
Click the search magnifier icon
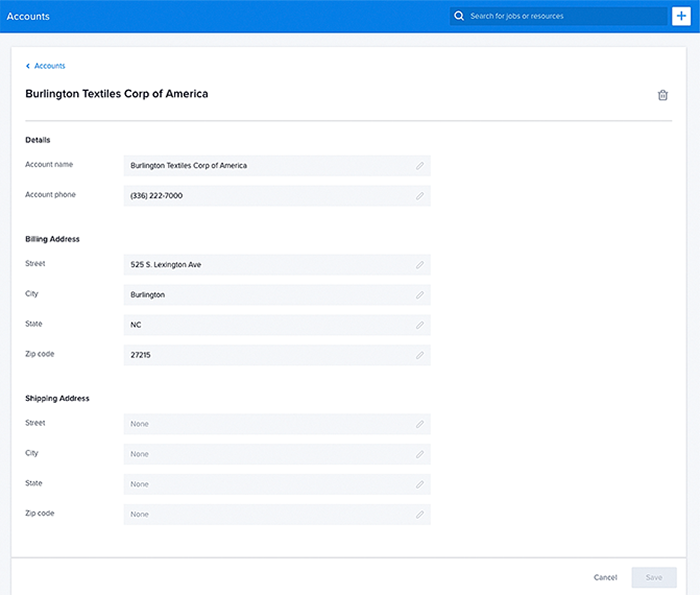[x=458, y=16]
